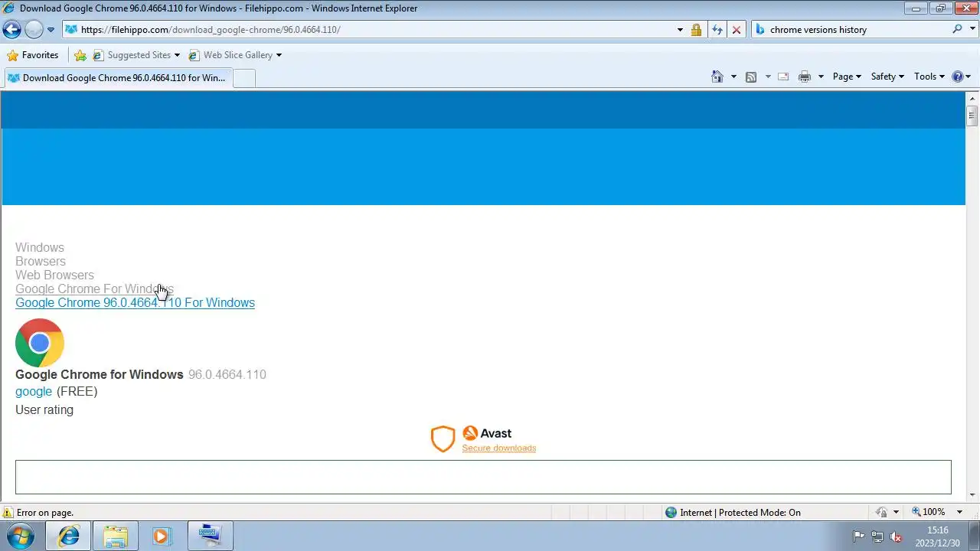The image size is (980, 551).
Task: Open the Safety menu
Action: [887, 77]
